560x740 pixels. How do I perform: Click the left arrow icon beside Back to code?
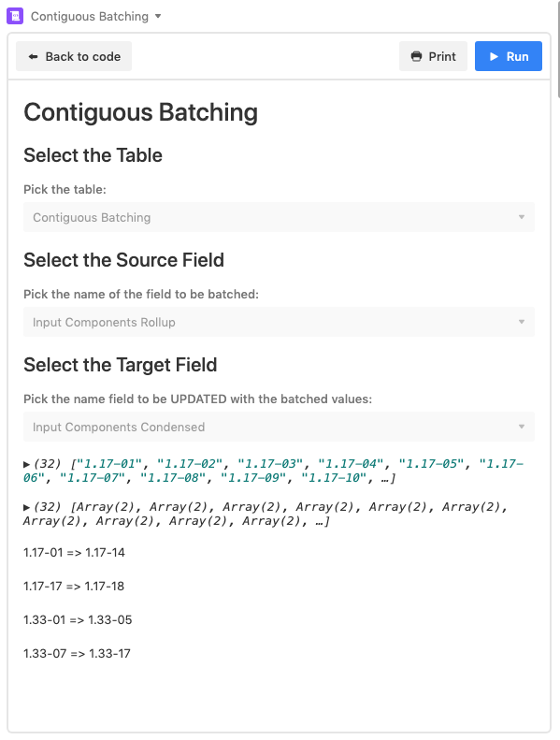(x=33, y=57)
